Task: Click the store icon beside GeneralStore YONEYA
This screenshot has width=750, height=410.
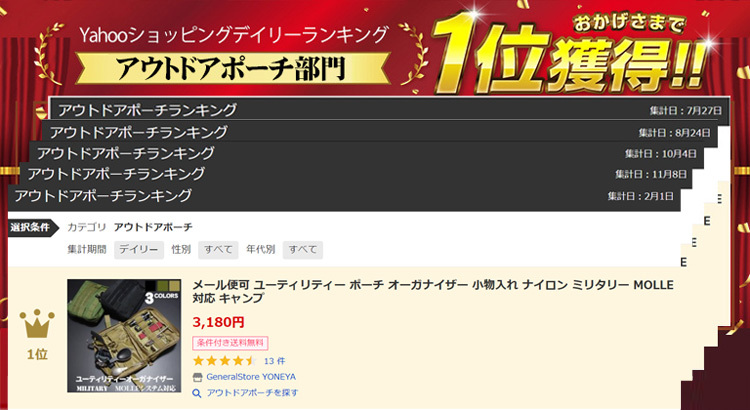Action: (197, 377)
